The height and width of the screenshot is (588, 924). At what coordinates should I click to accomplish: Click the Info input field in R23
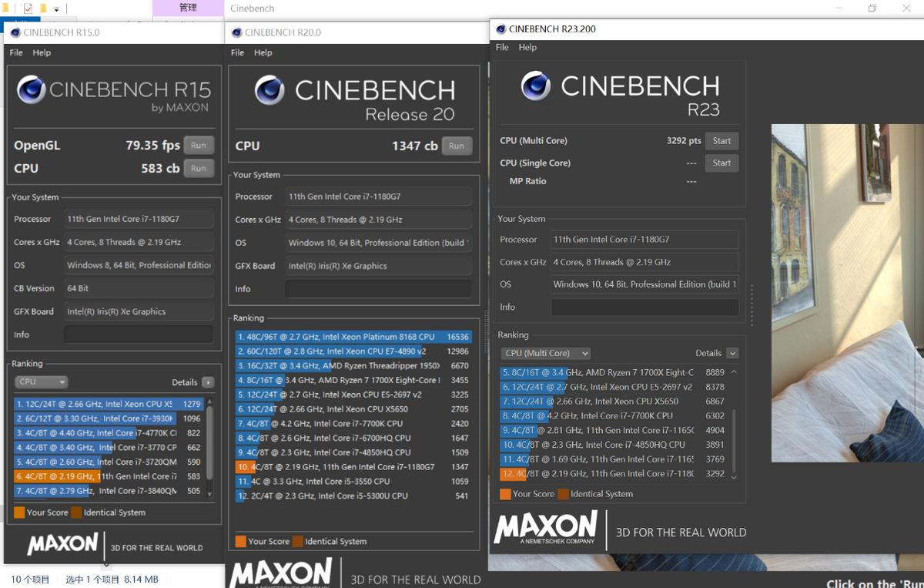point(644,307)
